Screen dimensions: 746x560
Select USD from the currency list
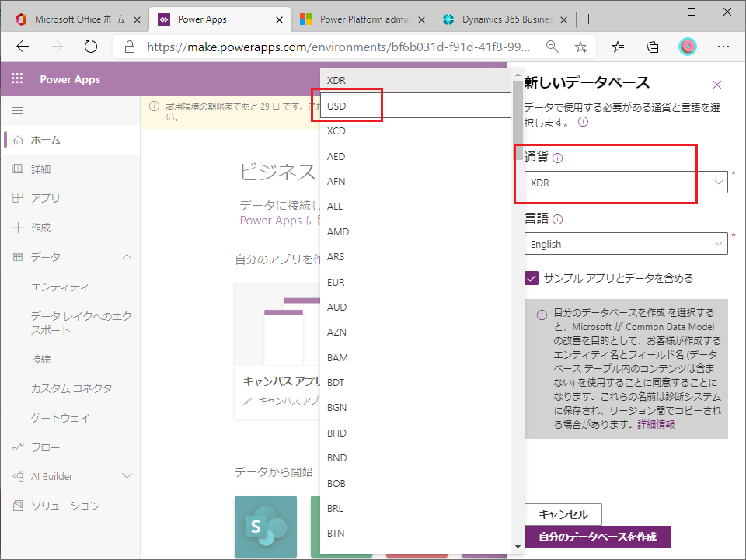coord(416,106)
